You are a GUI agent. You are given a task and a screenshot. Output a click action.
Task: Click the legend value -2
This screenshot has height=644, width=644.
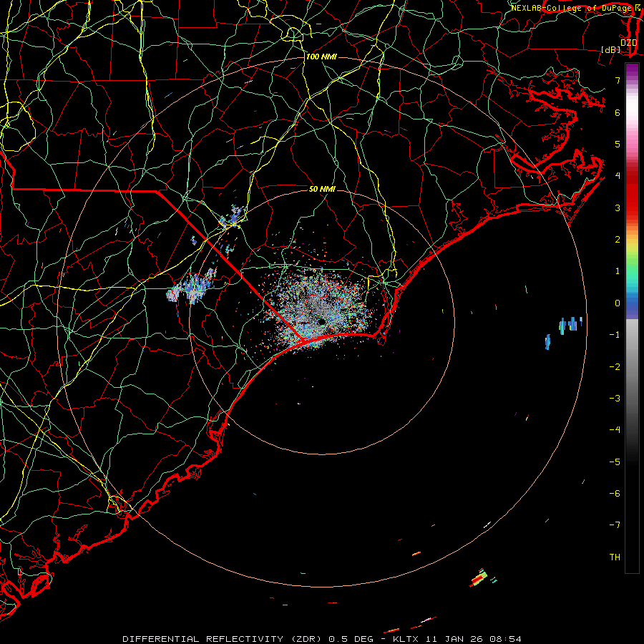[x=615, y=367]
